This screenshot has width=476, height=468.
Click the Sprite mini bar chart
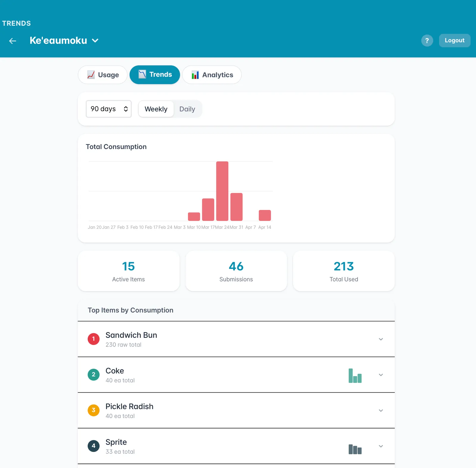pos(355,449)
